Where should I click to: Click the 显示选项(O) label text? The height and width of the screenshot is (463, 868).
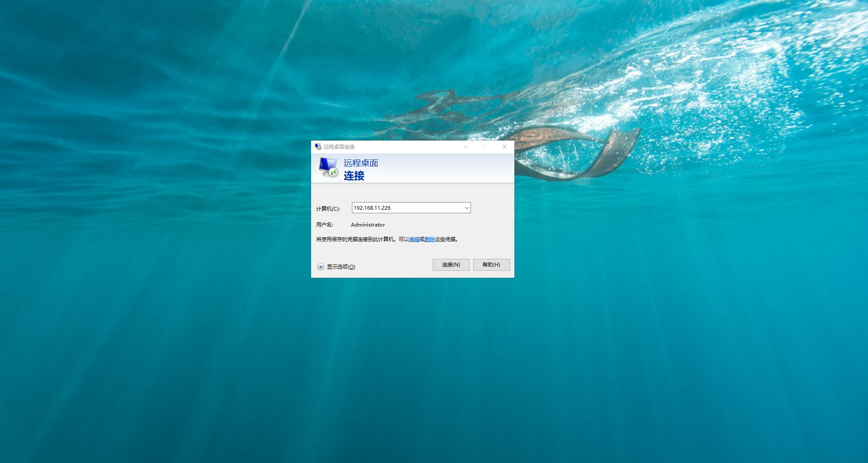pyautogui.click(x=341, y=267)
